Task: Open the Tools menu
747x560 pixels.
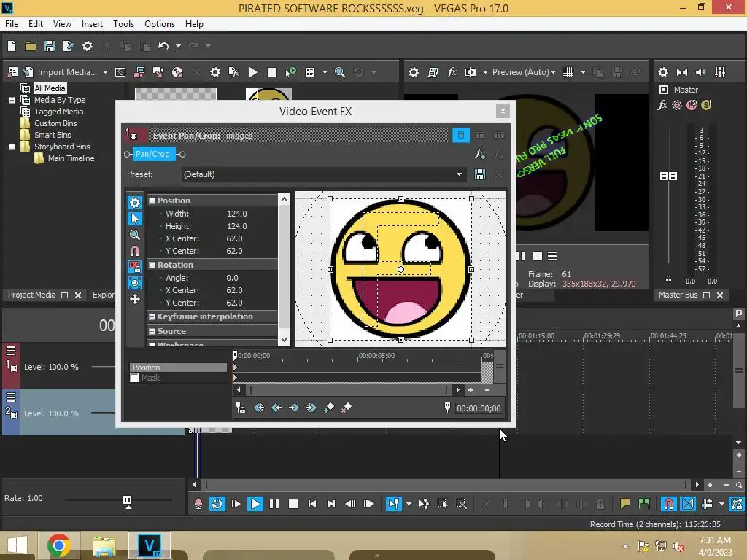Action: tap(123, 24)
